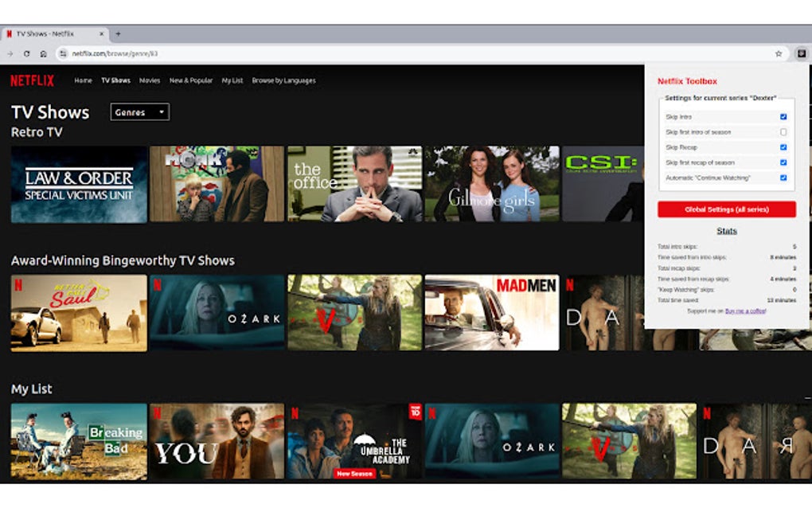812x508 pixels.
Task: Click the Retro TV row title
Action: 37,132
